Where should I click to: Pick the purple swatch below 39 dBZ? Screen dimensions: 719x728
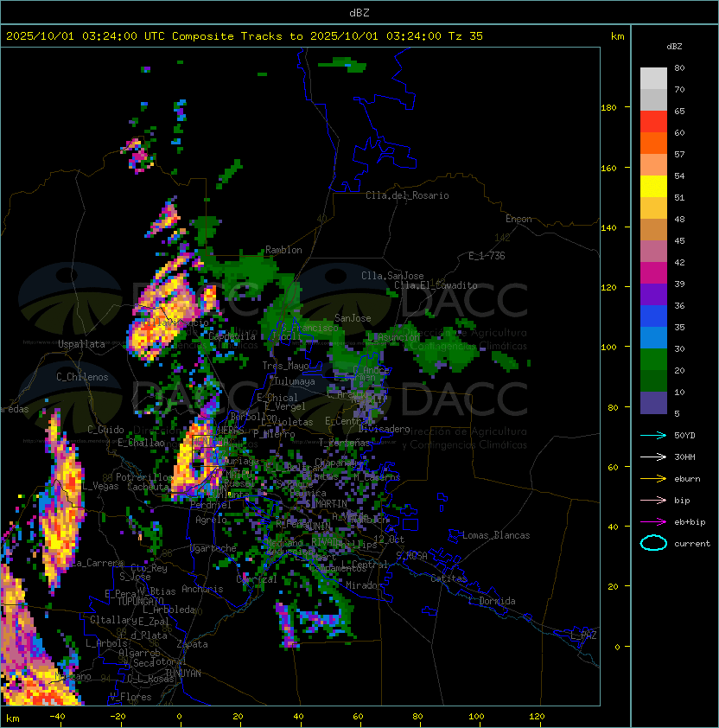(653, 294)
